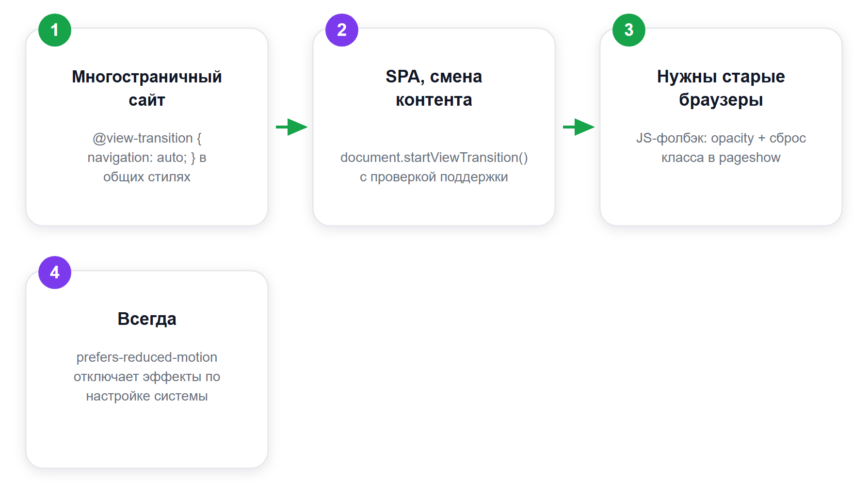Select the Многостраничный сайт heading
Viewport: 868px width, 497px height.
tap(147, 88)
